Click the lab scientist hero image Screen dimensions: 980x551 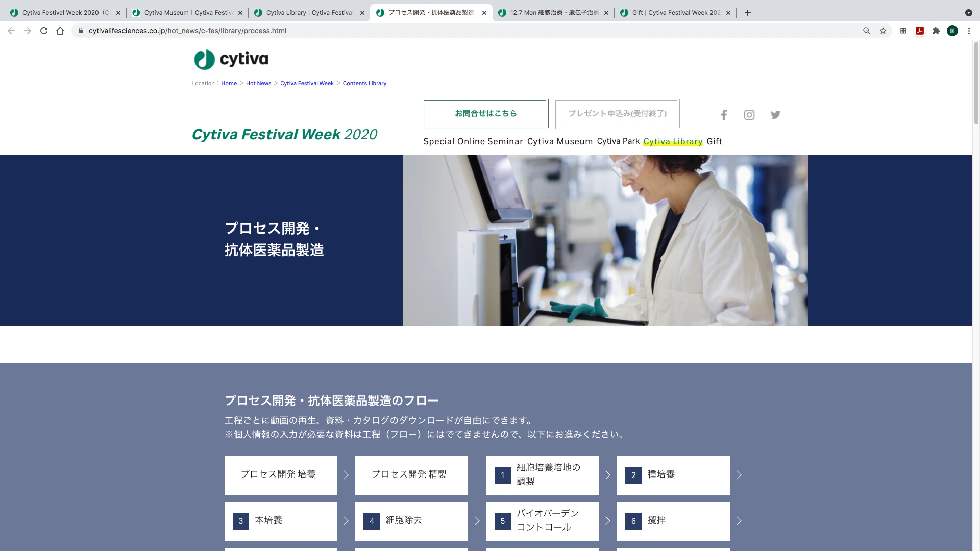click(x=605, y=240)
